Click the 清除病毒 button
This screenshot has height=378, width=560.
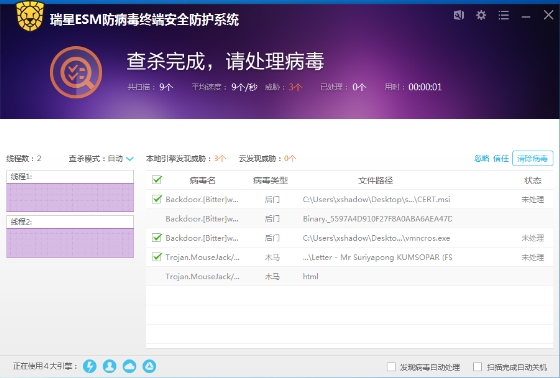coord(532,158)
